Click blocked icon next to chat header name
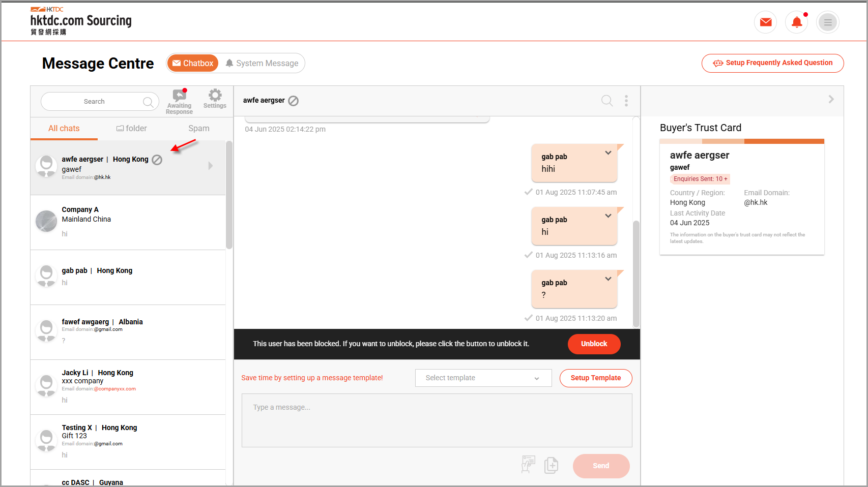868x487 pixels. coord(294,101)
